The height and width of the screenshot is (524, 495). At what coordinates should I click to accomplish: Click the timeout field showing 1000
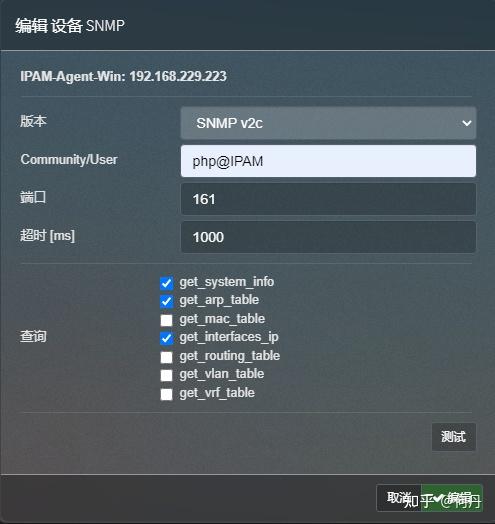328,237
